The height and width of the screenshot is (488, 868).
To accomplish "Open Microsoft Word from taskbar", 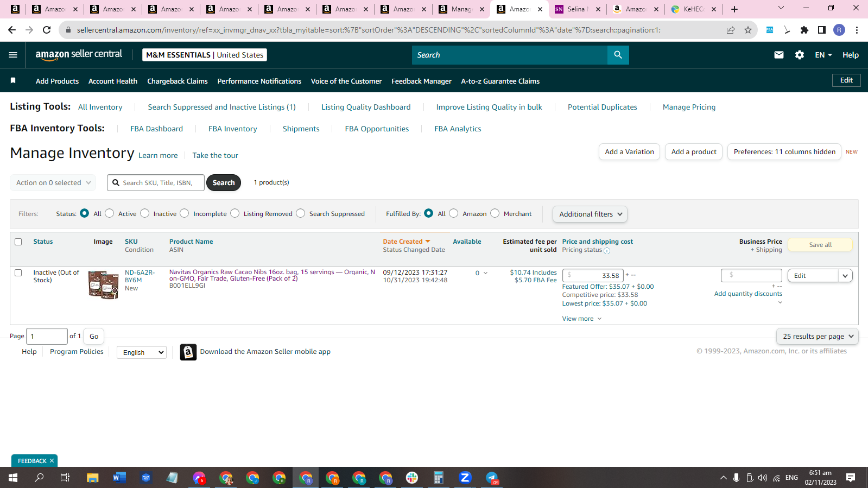I will tap(119, 478).
